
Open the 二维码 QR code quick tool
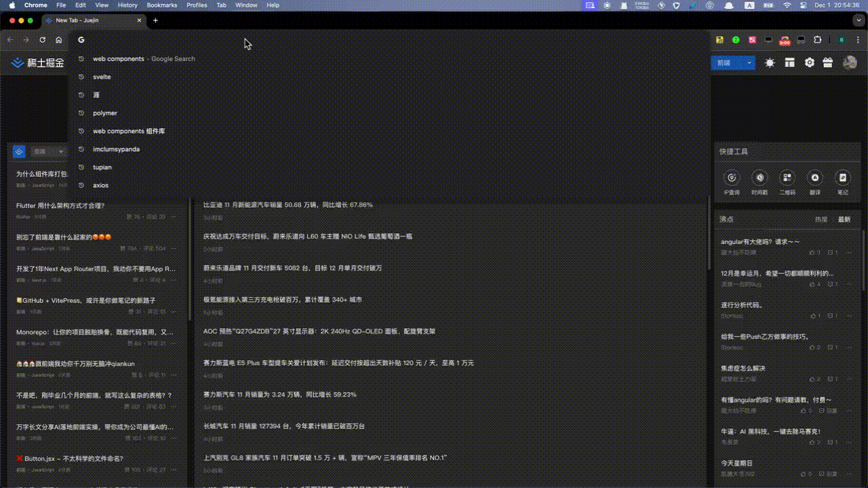pos(787,178)
